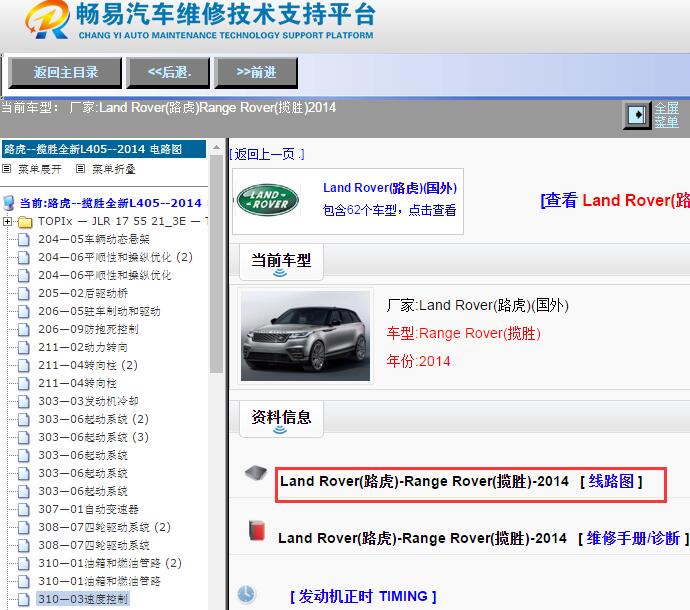Select the 当前车型 tab
The image size is (690, 610).
click(x=281, y=261)
